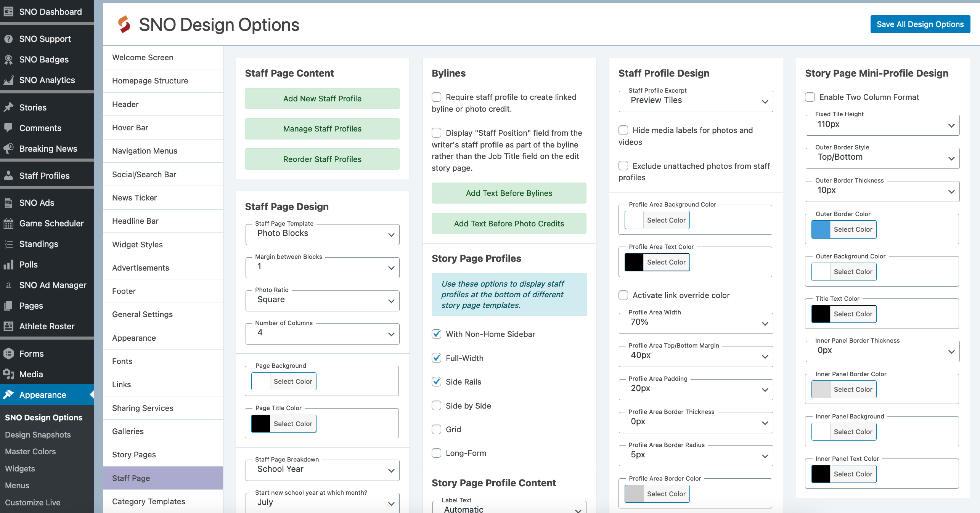The width and height of the screenshot is (980, 513).
Task: Open Category Templates tab
Action: tap(163, 502)
